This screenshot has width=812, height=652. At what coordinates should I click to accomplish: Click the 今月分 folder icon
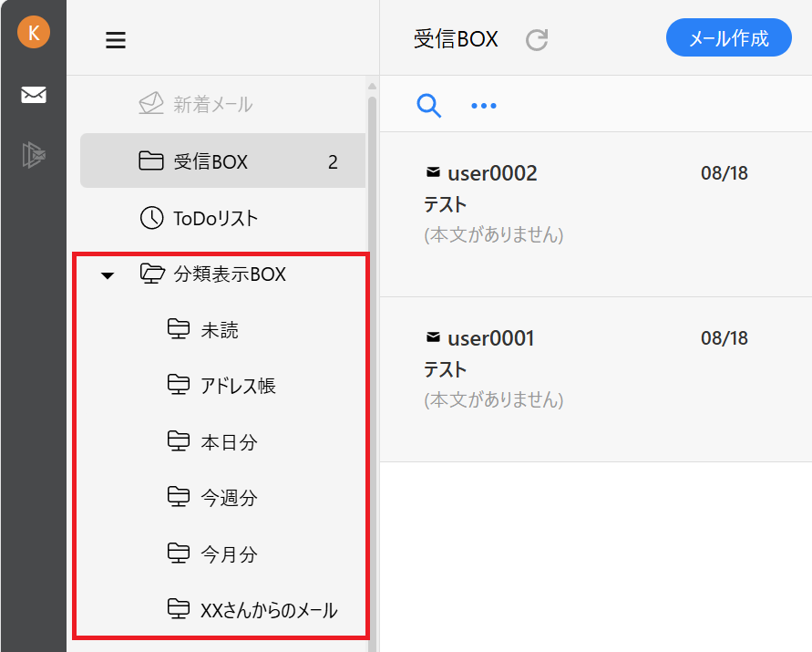point(179,553)
